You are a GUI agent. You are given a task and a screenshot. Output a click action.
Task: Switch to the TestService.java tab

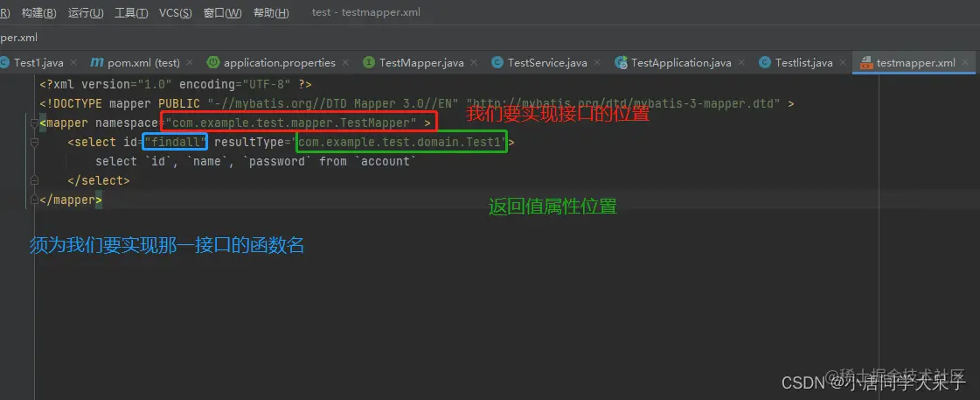coord(547,63)
